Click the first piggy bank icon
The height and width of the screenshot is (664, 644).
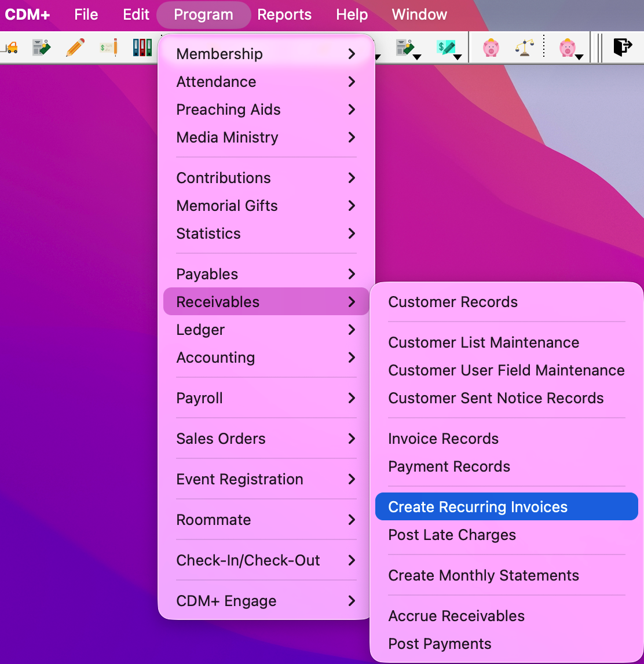(x=491, y=47)
